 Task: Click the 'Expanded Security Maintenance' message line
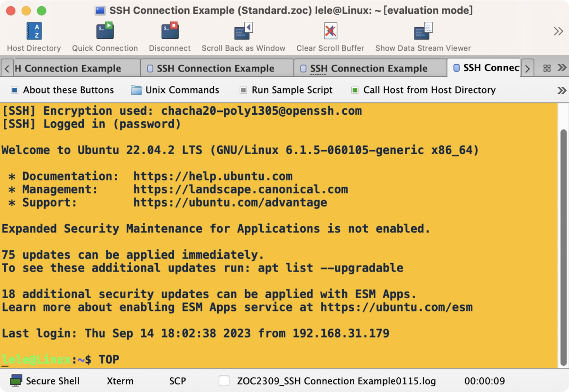216,228
